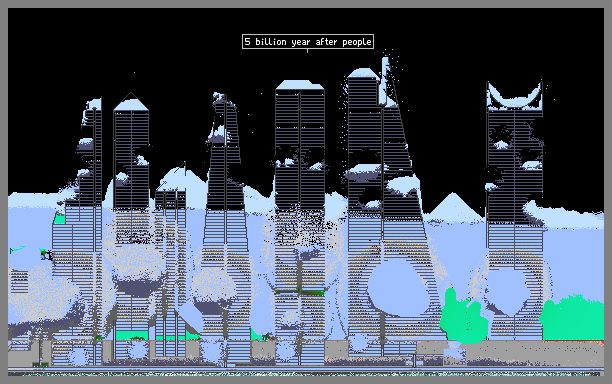Click the crescent-shaped rooftop on the rightmost tower
The image size is (612, 384).
tap(514, 96)
